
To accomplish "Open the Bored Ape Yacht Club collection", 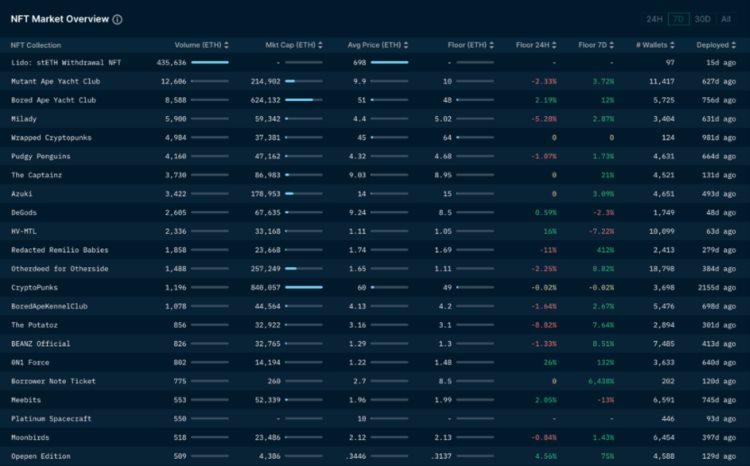I will point(53,100).
